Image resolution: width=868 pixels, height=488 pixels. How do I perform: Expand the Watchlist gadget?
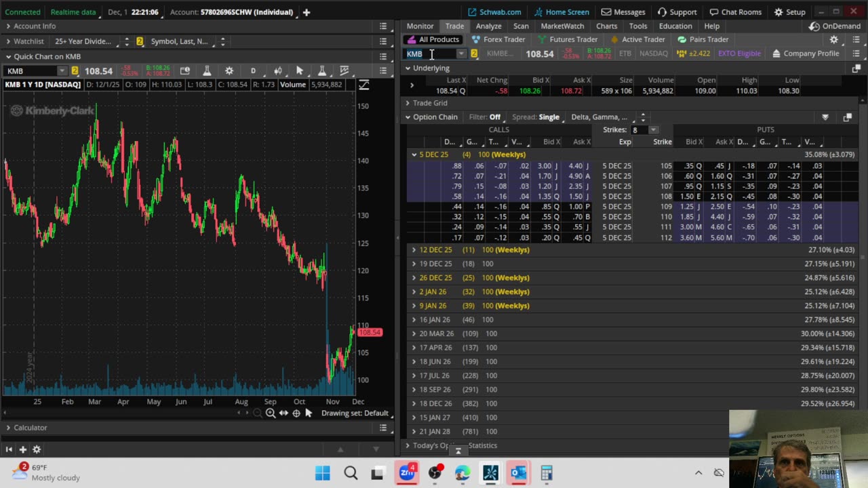click(8, 41)
